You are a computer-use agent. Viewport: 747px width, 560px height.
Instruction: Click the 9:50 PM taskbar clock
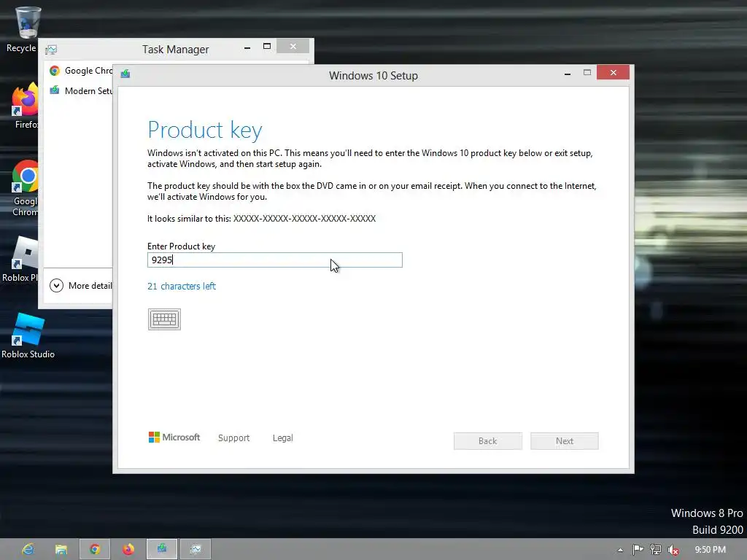click(710, 550)
